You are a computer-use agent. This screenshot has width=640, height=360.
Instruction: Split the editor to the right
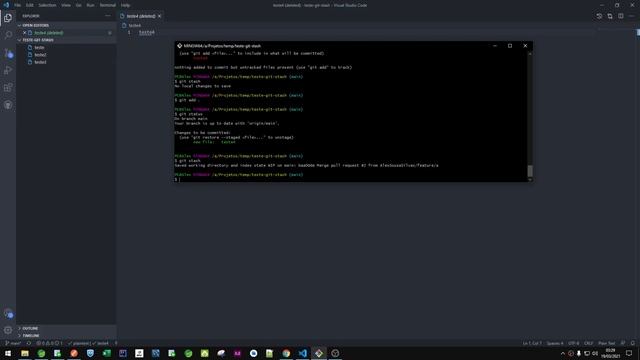click(x=620, y=16)
